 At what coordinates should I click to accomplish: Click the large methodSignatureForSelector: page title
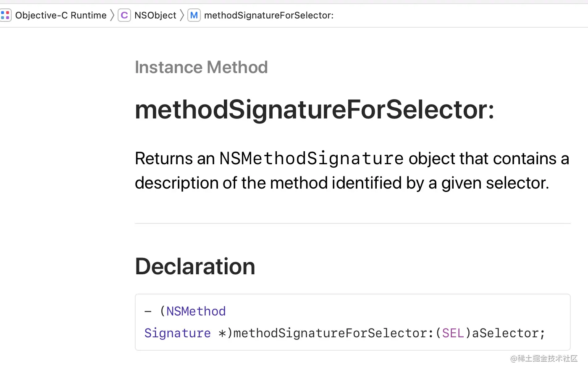point(315,110)
